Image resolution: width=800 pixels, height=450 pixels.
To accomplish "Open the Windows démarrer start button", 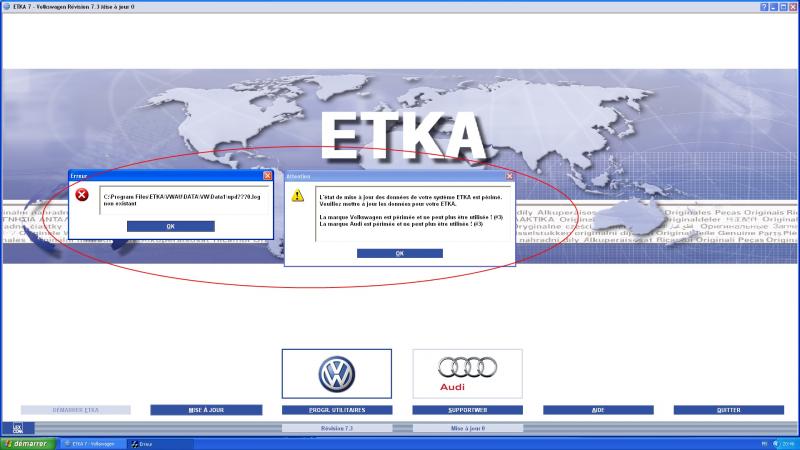I will 28,444.
